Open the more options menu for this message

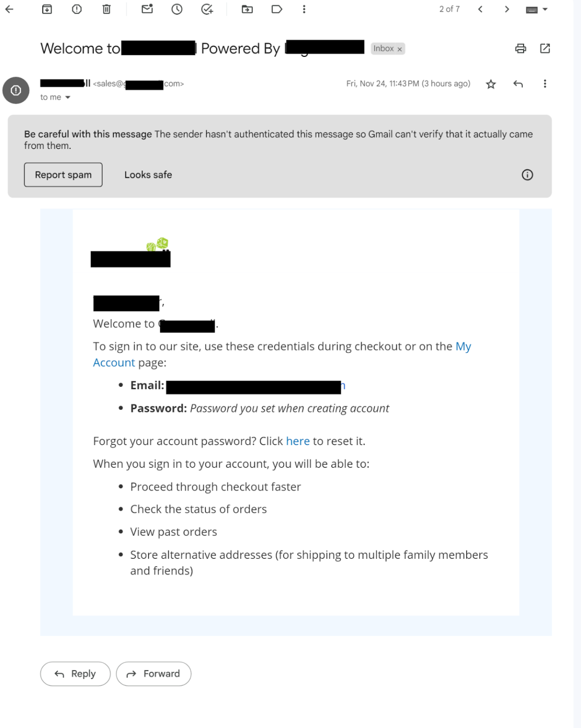pyautogui.click(x=545, y=84)
